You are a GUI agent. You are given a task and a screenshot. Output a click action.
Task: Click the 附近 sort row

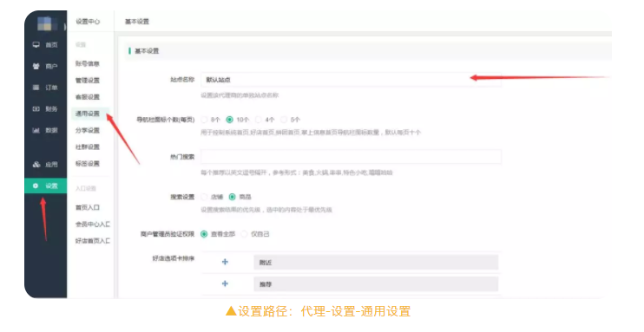click(376, 263)
